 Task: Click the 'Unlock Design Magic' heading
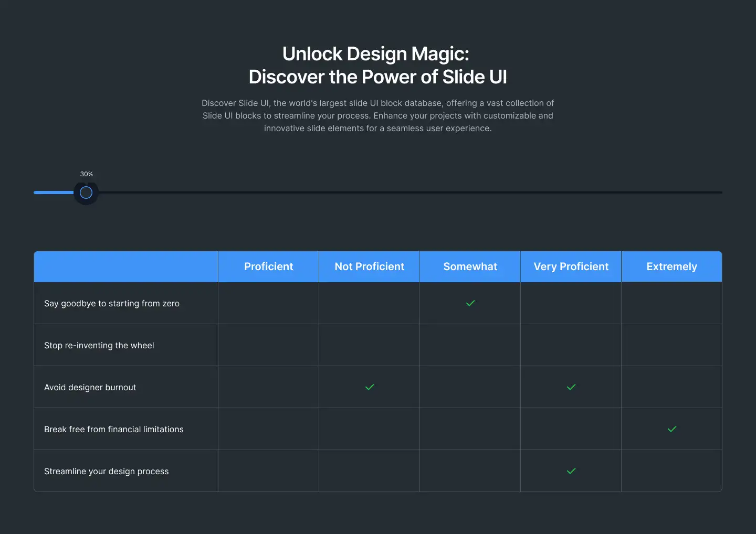click(x=378, y=65)
